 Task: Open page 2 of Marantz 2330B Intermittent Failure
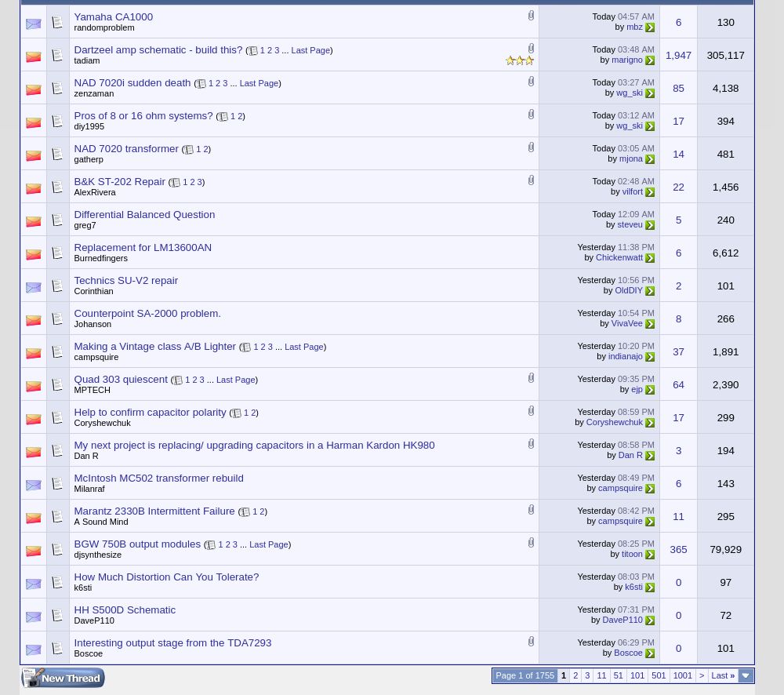tap(263, 512)
